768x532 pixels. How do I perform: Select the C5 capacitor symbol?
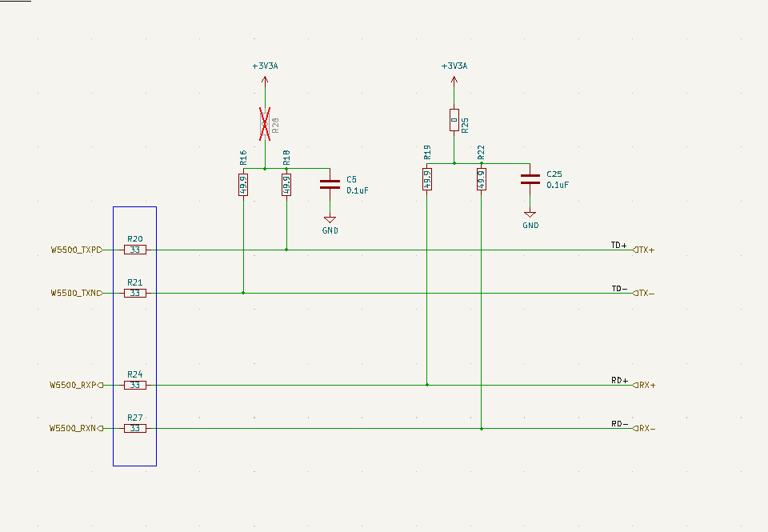tap(330, 184)
